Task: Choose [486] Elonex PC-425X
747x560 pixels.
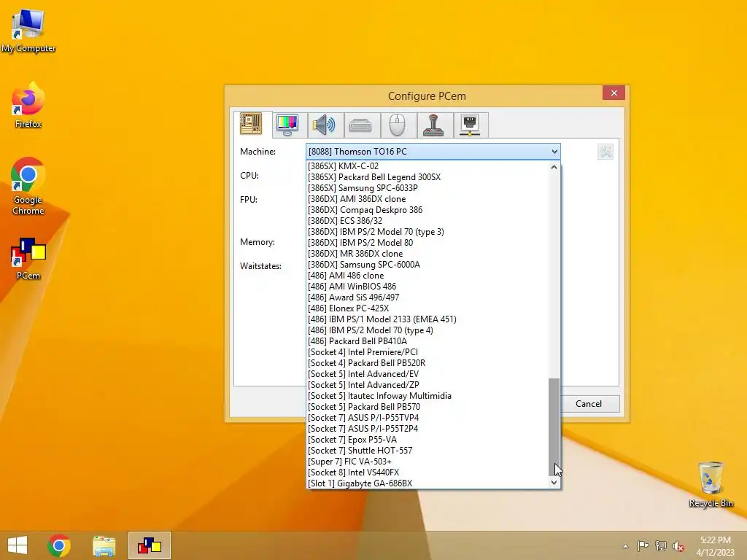Action: (427, 308)
